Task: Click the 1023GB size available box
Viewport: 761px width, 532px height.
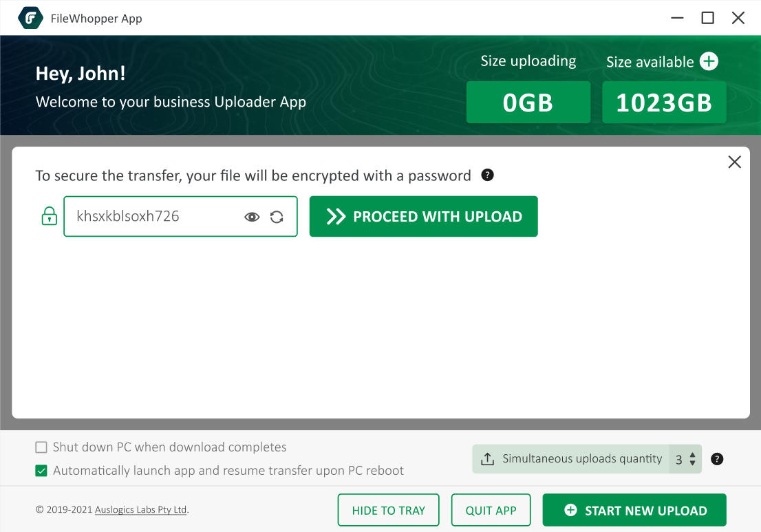Action: 664,103
